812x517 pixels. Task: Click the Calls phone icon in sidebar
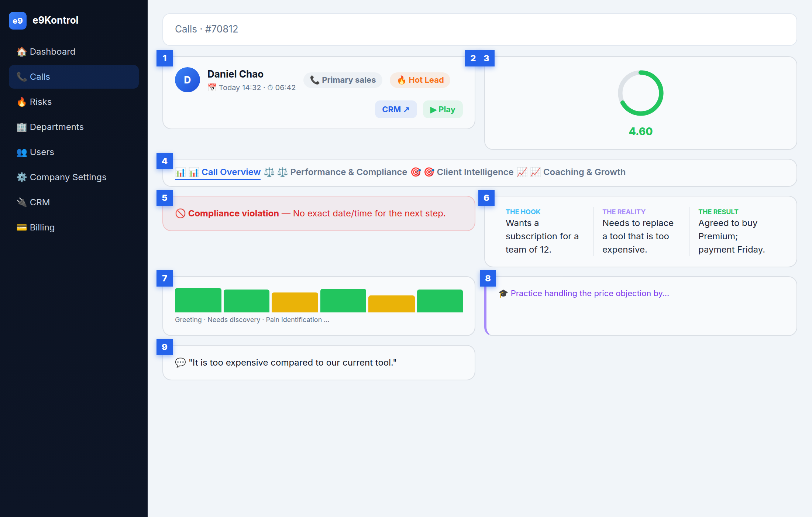pyautogui.click(x=22, y=77)
